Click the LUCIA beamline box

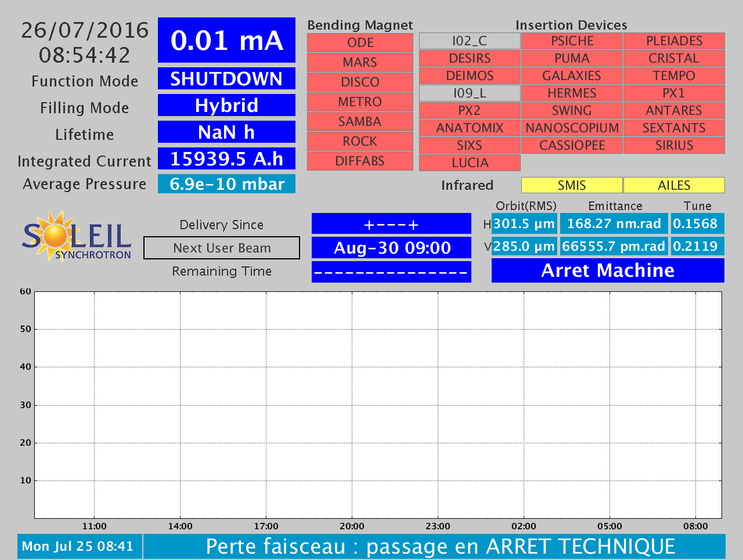[x=470, y=163]
